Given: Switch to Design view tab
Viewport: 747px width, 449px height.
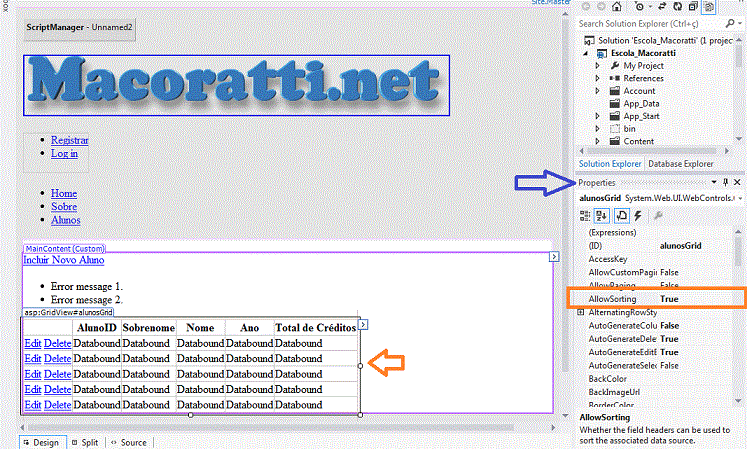Looking at the screenshot, I should click(x=41, y=442).
